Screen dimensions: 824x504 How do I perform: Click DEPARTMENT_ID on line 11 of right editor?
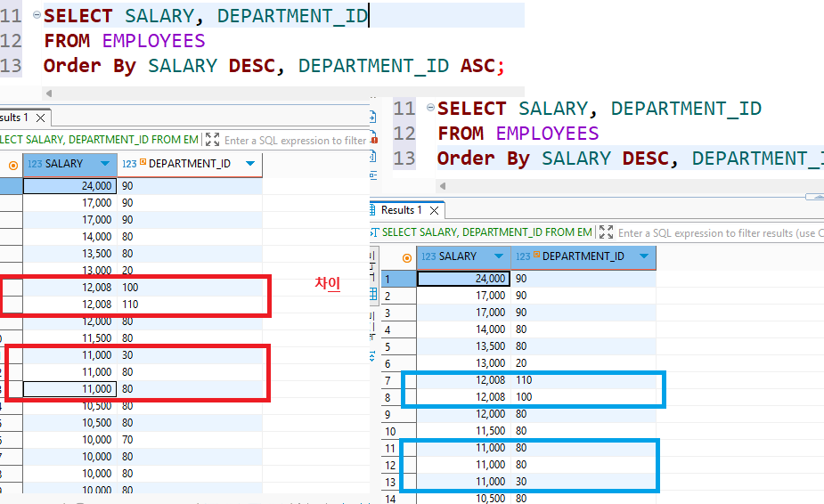point(686,109)
